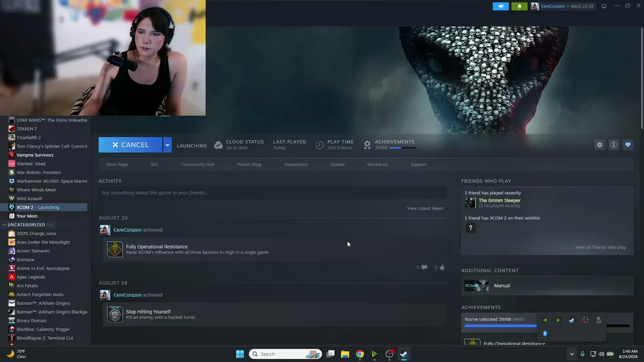
Task: Open the weather widget on the taskbar
Action: (17, 354)
